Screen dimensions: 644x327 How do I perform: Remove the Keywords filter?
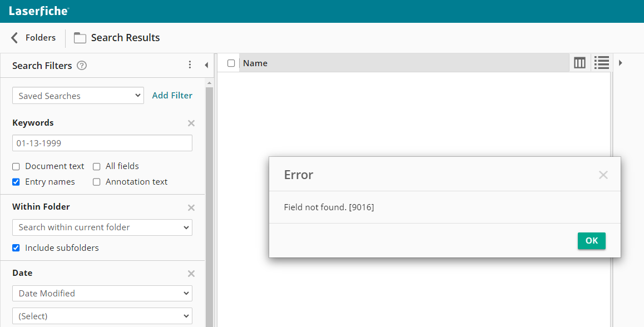[x=191, y=123]
